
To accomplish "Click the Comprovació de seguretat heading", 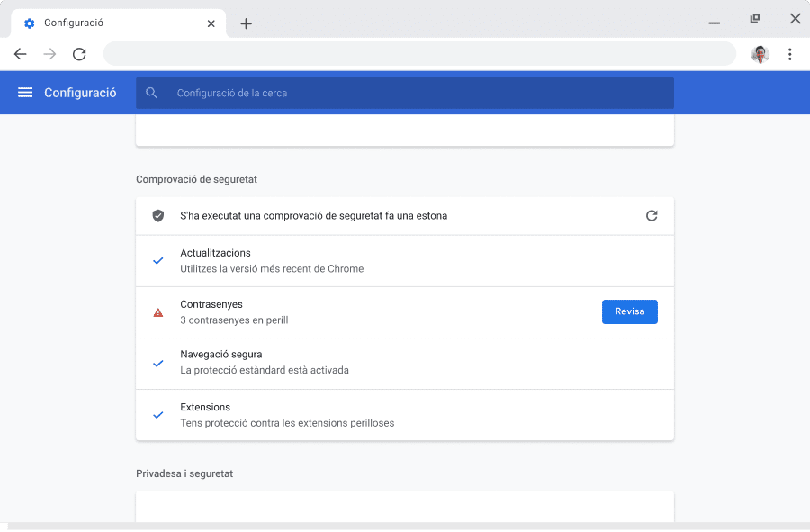I will (x=196, y=179).
